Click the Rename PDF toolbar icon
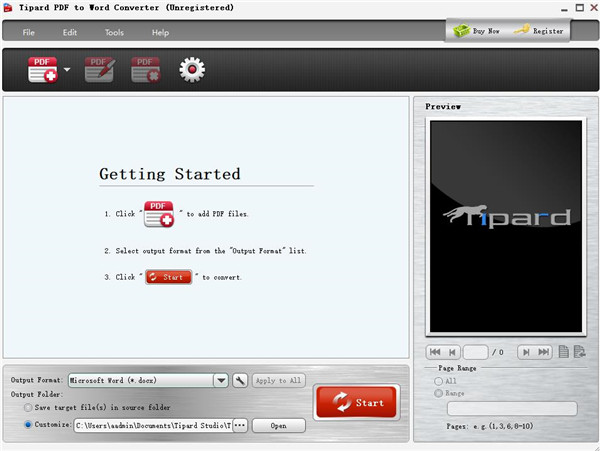This screenshot has width=600, height=451. pos(99,70)
